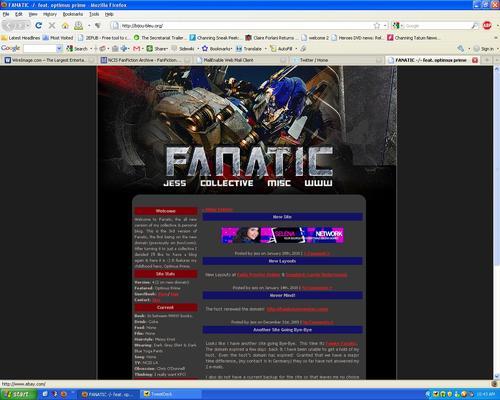Image resolution: width=500 pixels, height=400 pixels.
Task: Open Heroes DVD news bookmark
Action: pyautogui.click(x=357, y=38)
